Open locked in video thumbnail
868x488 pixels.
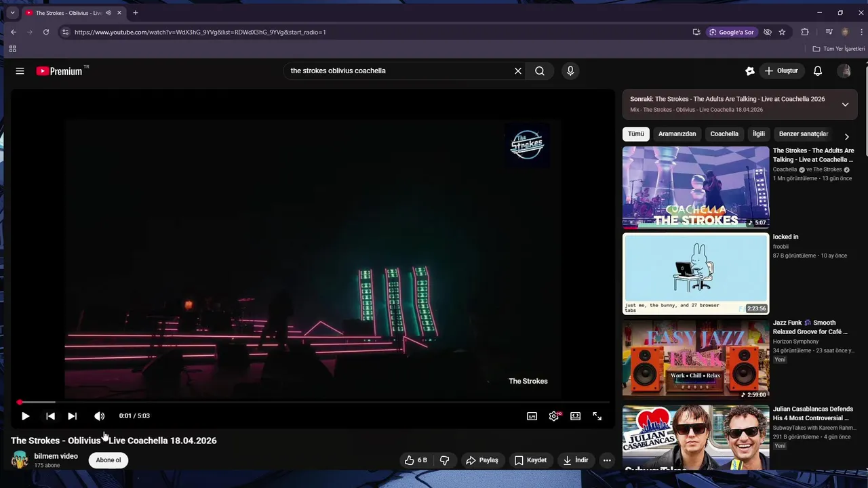pyautogui.click(x=696, y=274)
